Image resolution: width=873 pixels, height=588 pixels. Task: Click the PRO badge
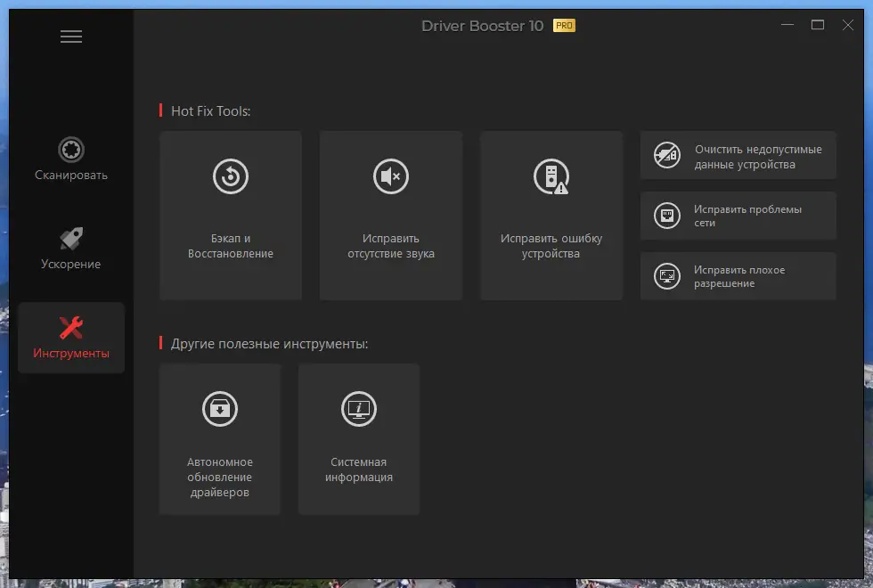point(564,26)
